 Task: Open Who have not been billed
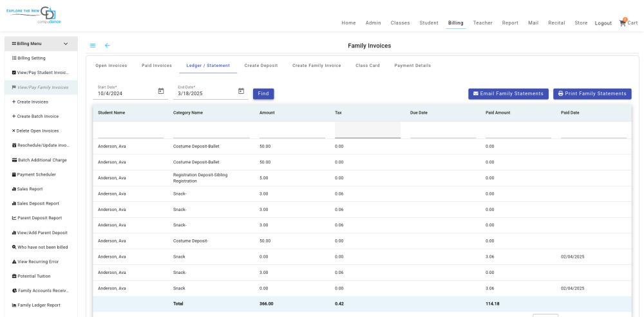point(40,248)
